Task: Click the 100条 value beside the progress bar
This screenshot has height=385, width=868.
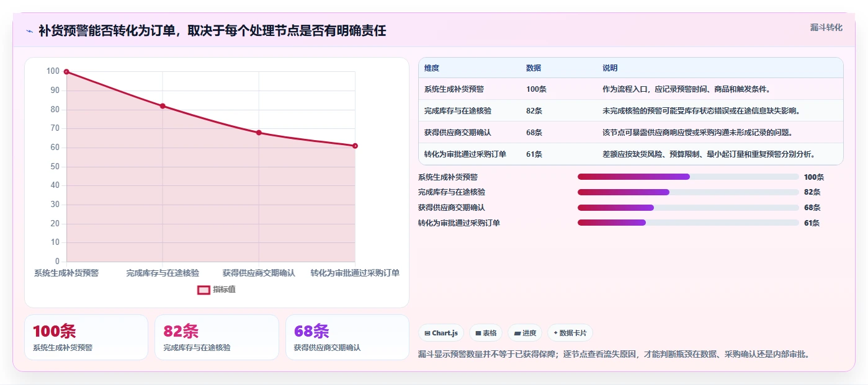Action: 814,177
